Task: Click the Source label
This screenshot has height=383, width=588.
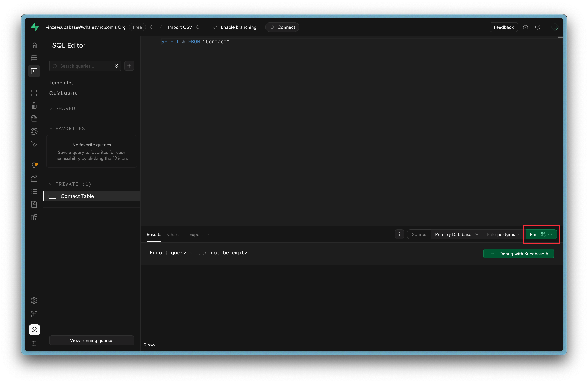Action: [x=419, y=234]
